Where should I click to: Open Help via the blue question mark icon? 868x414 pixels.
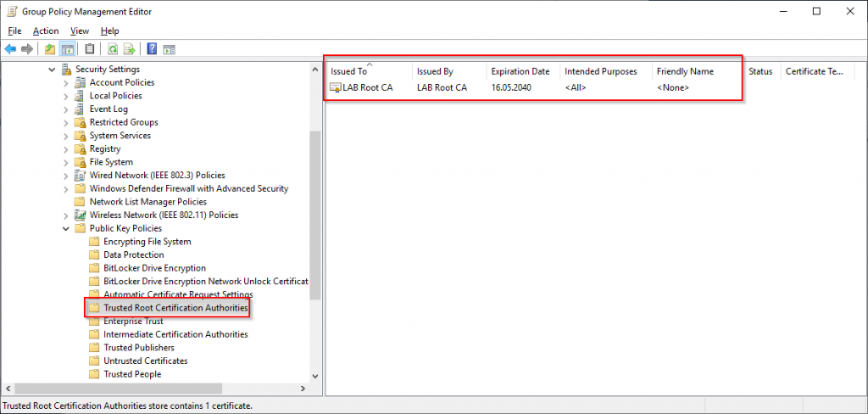[x=152, y=49]
